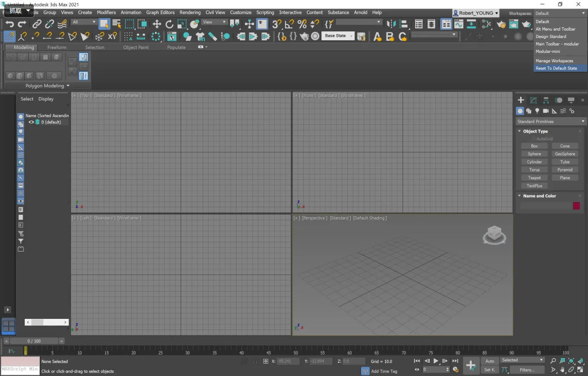
Task: Click the red object color swatch
Action: [576, 206]
